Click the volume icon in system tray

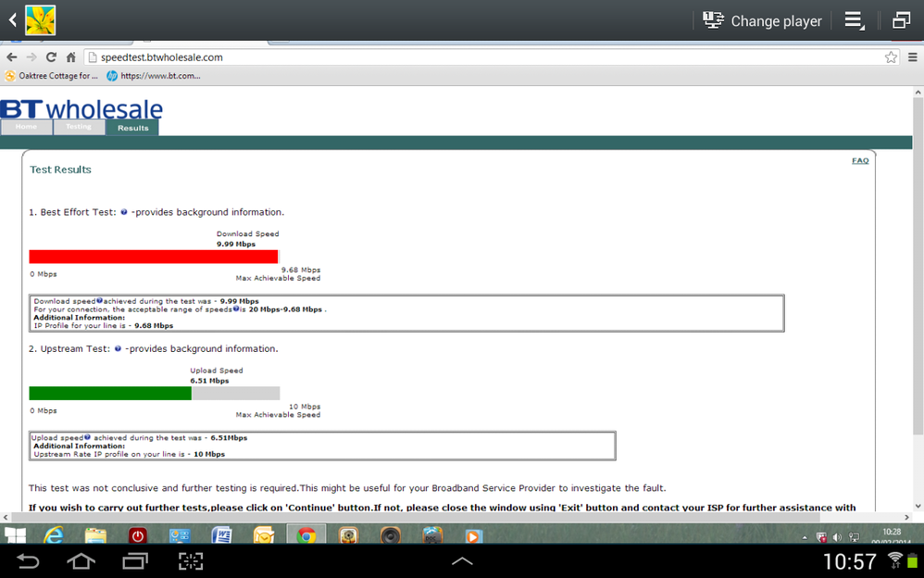tap(837, 537)
